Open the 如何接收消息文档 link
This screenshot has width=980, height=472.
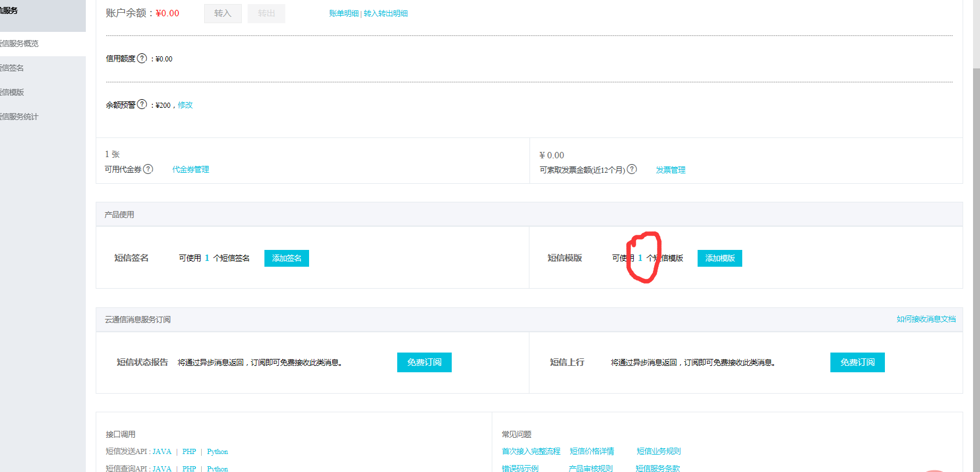pos(926,319)
